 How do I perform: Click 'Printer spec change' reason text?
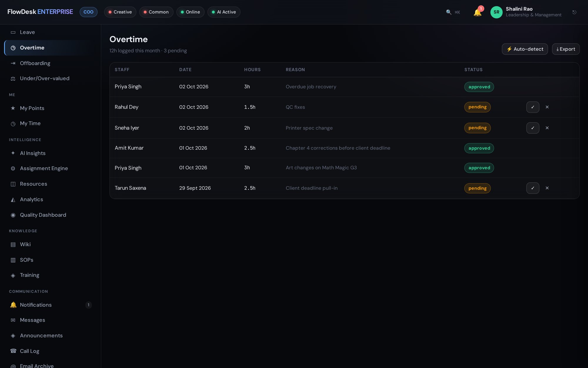coord(309,128)
